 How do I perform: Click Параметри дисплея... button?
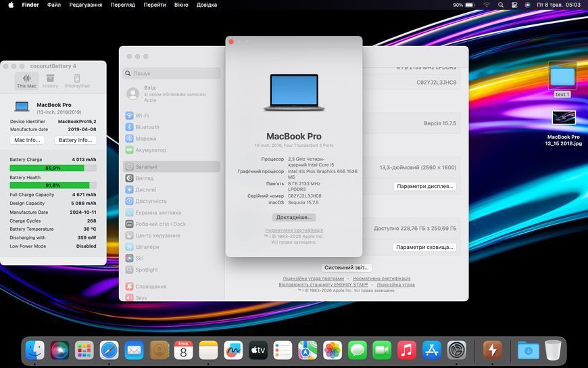425,186
